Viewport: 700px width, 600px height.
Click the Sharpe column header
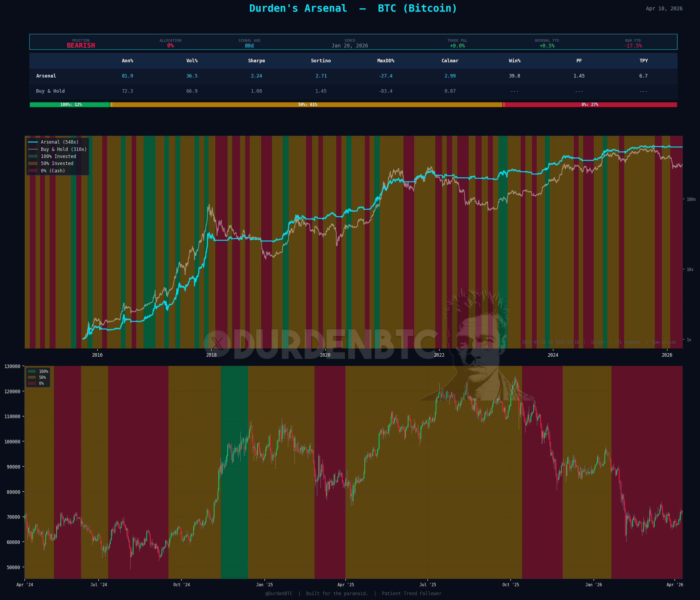pyautogui.click(x=257, y=61)
